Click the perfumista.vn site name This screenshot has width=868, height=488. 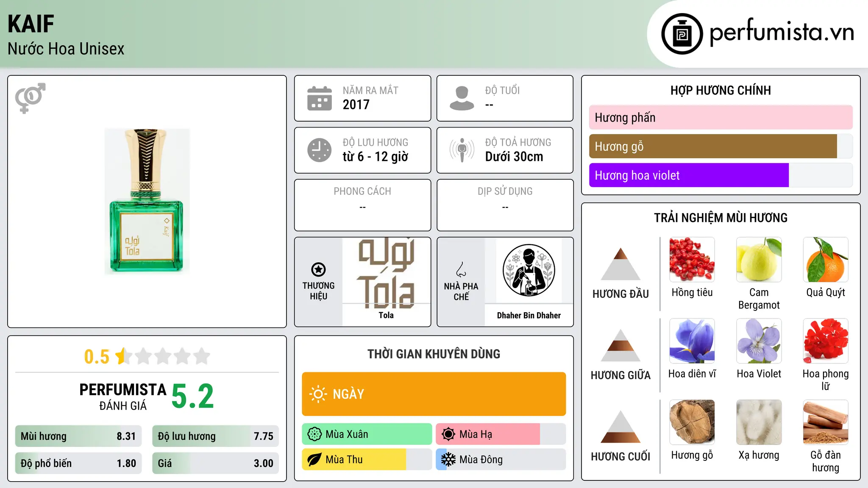pyautogui.click(x=782, y=32)
